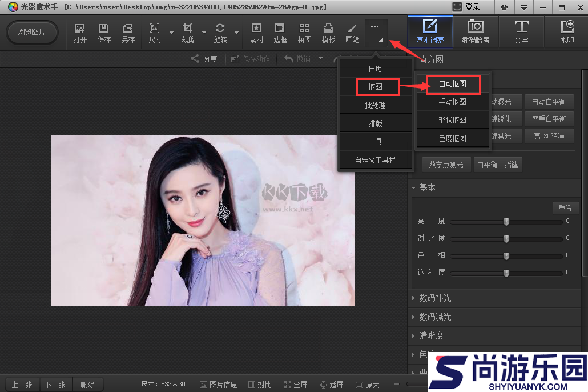
Task: Switch to 全屏 fullscreen
Action: [296, 385]
